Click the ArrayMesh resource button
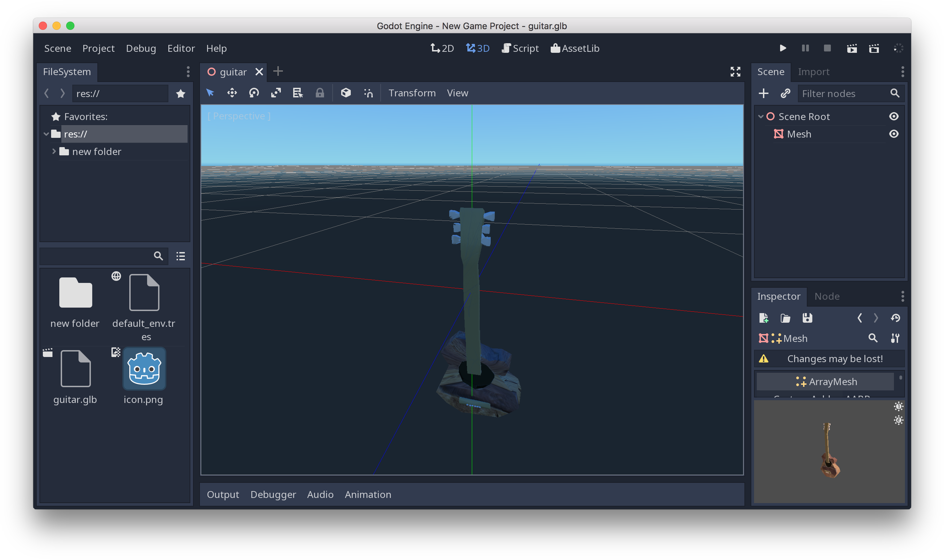This screenshot has height=560, width=944. tap(825, 382)
